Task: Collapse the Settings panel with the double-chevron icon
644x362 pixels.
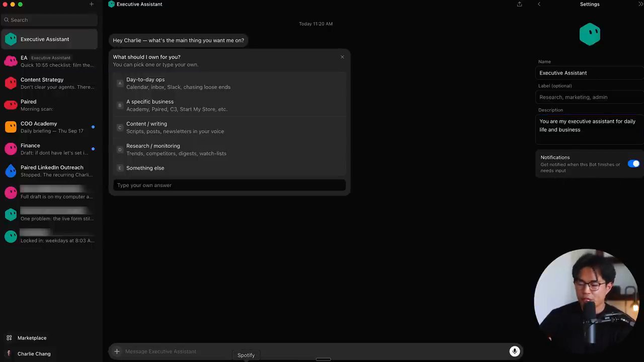Action: click(640, 4)
